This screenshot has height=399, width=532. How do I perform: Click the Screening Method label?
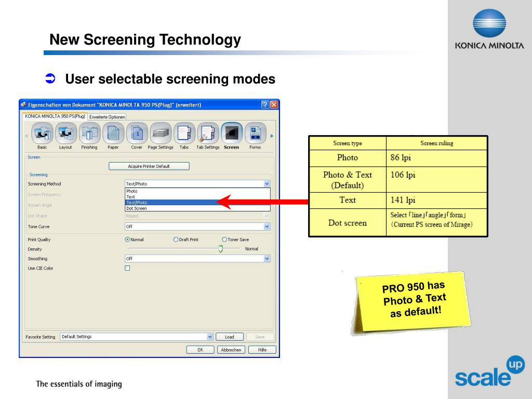click(45, 184)
